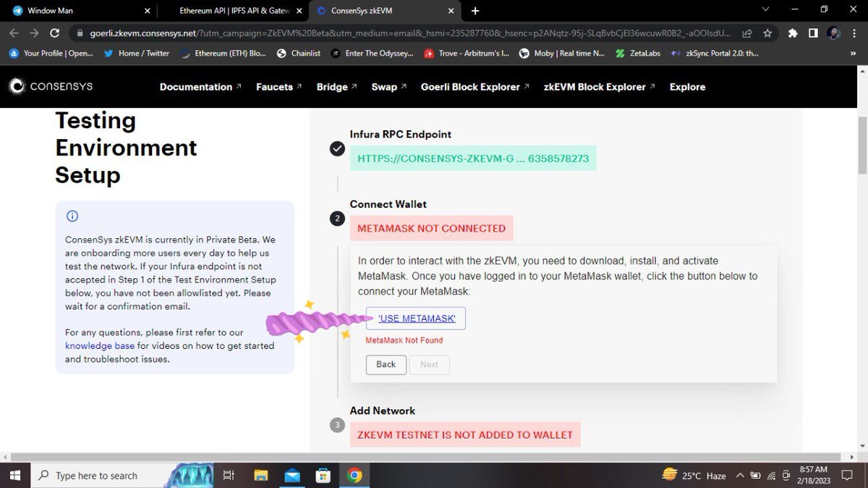The height and width of the screenshot is (488, 868).
Task: Bookmark the page via the star icon
Action: pyautogui.click(x=767, y=33)
